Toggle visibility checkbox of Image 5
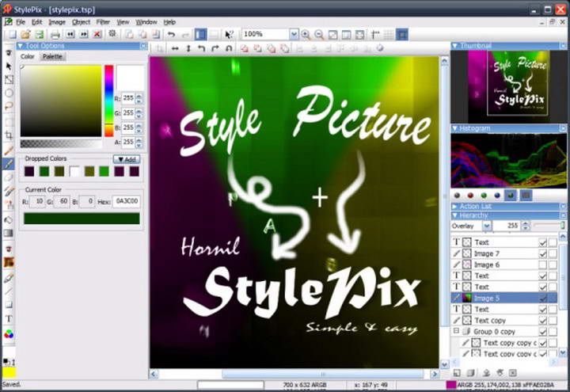This screenshot has width=570, height=392. [543, 299]
